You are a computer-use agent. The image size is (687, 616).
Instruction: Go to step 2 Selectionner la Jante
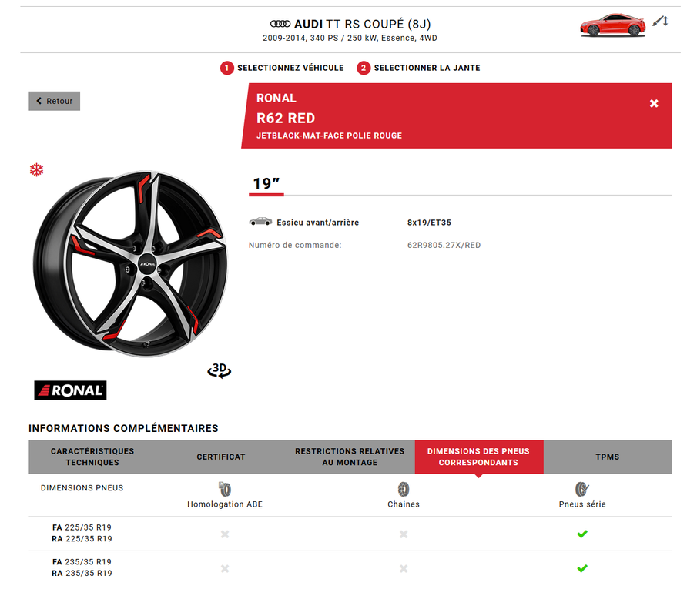tap(419, 68)
